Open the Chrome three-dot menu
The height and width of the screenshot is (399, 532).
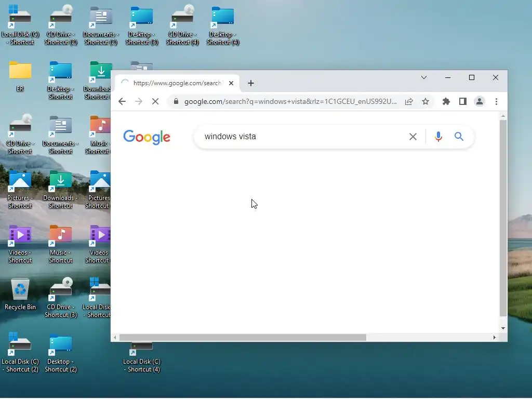coord(496,101)
